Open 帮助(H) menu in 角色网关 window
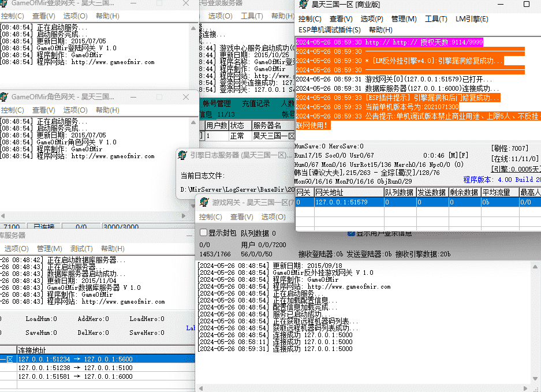The image size is (541, 392). click(x=107, y=110)
